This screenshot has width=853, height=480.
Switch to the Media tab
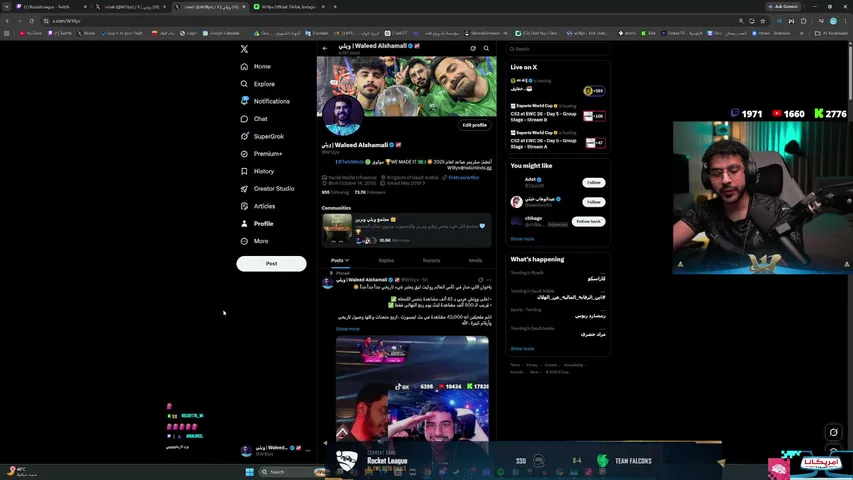[x=475, y=261]
